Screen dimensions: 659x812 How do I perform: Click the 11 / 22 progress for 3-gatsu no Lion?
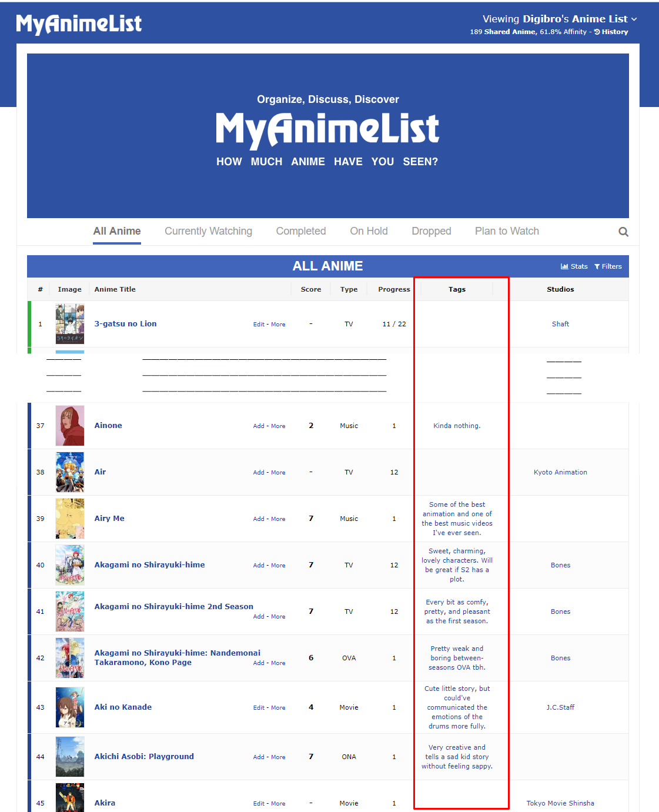394,324
